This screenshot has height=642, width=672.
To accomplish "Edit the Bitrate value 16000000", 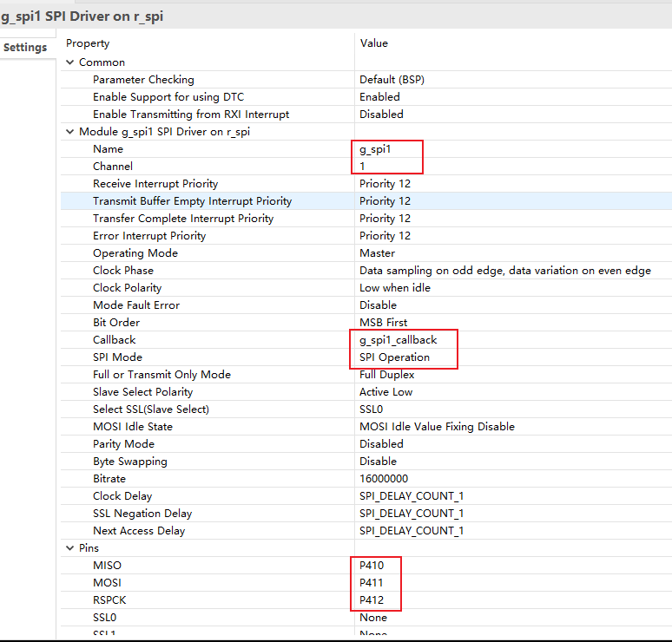I will 384,479.
